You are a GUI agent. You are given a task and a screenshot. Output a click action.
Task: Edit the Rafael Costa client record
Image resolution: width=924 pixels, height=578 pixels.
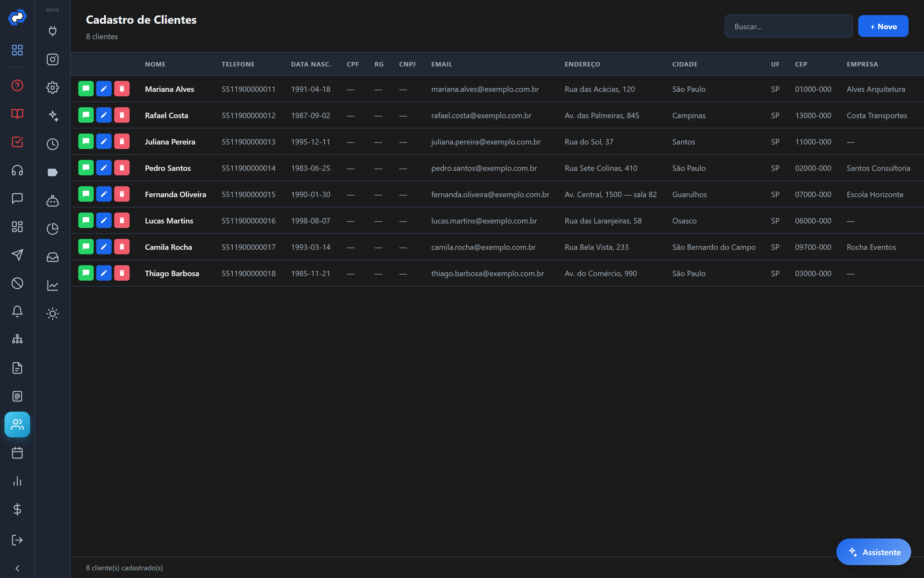[104, 115]
